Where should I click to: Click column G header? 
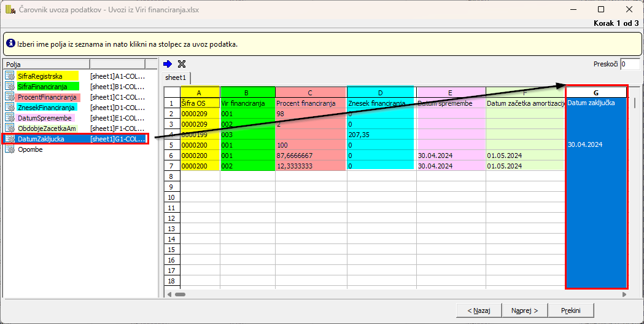coord(596,93)
